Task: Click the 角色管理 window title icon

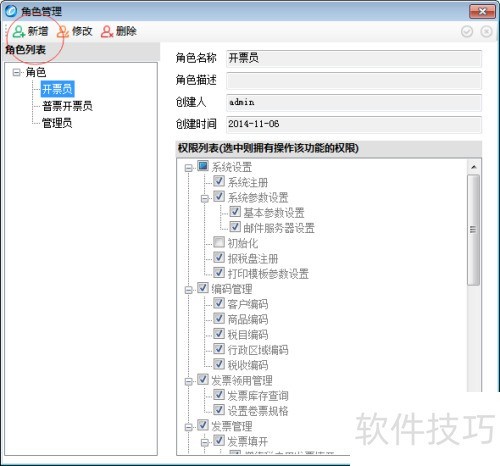Action: pos(11,11)
